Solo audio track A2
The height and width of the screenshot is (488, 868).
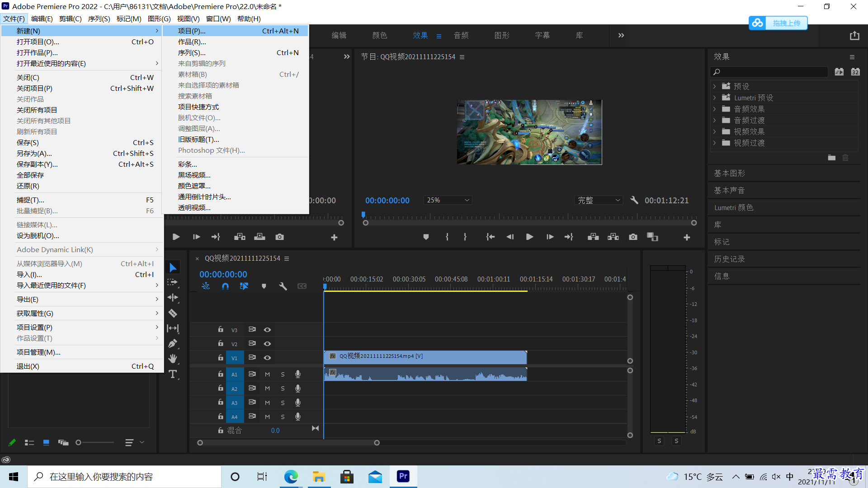(283, 388)
